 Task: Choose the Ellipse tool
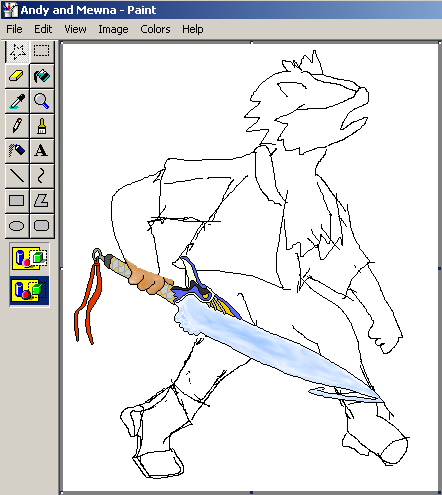point(17,226)
